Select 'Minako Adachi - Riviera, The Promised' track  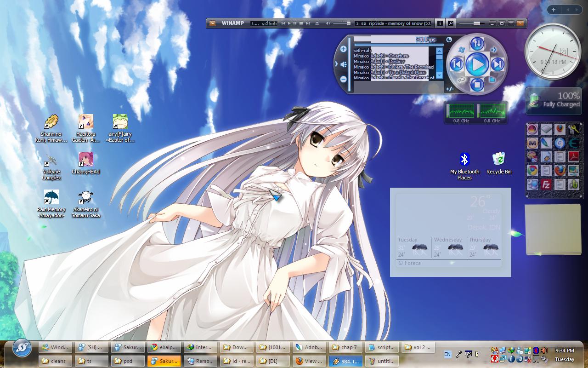[x=393, y=67]
